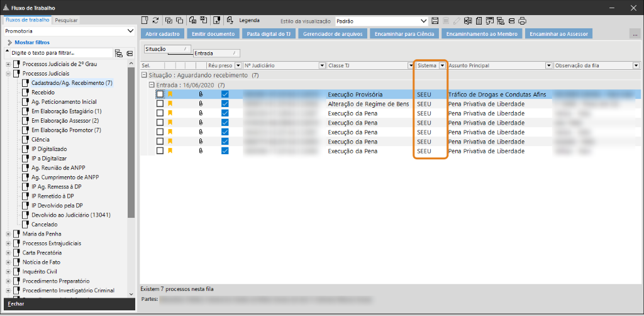Click the new document icon in the toolbar
This screenshot has height=316, width=644.
145,21
